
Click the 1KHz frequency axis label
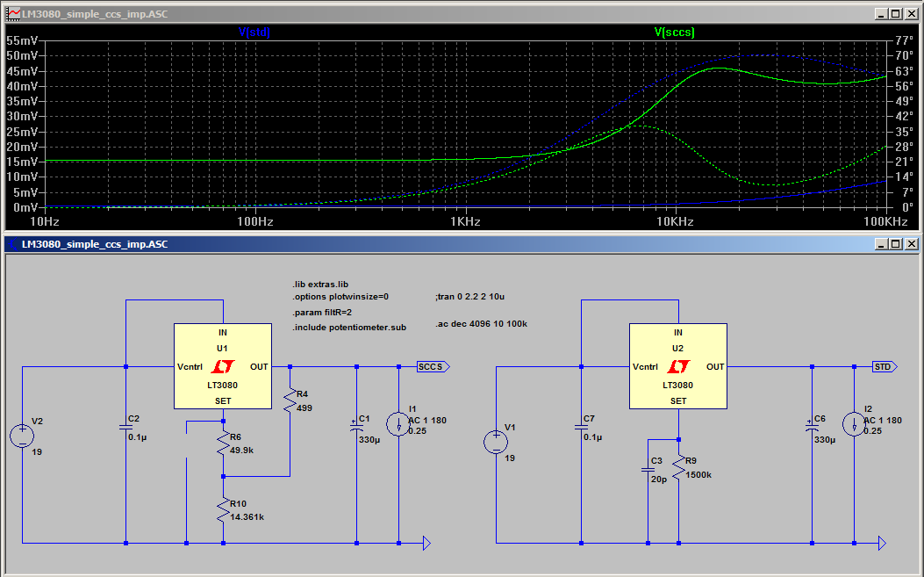point(466,222)
